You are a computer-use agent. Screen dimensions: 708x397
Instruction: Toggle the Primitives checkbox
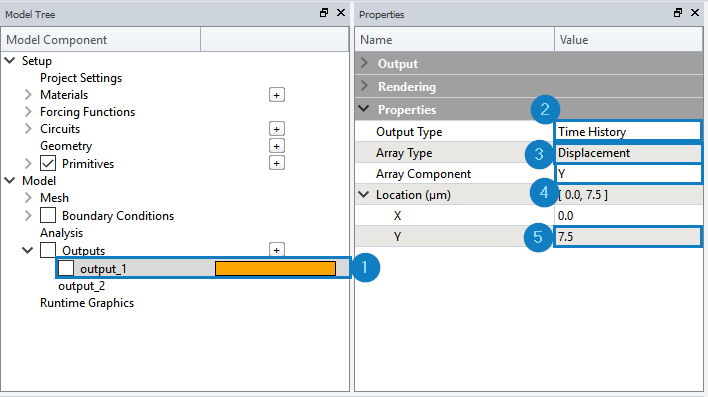(x=48, y=163)
